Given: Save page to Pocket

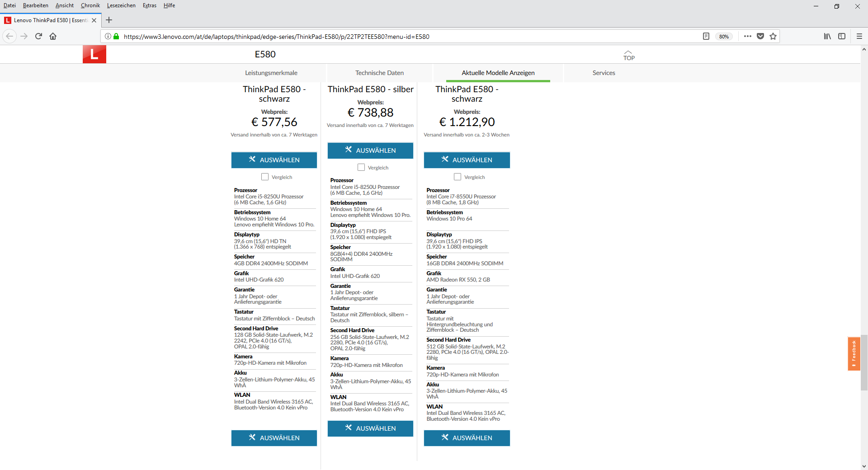Looking at the screenshot, I should pos(760,36).
